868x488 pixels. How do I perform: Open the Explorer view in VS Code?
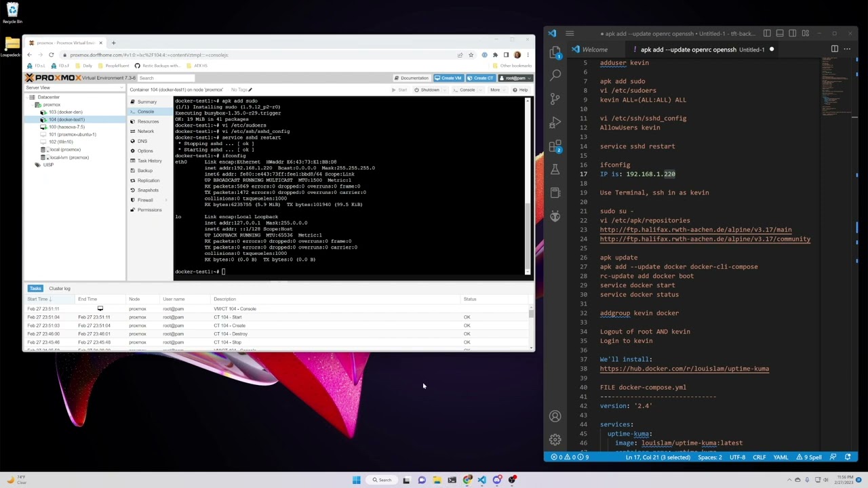(x=555, y=52)
